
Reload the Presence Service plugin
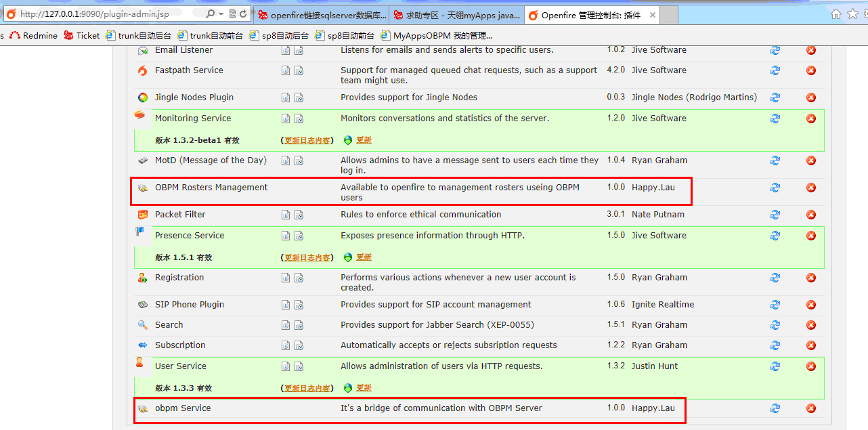775,236
